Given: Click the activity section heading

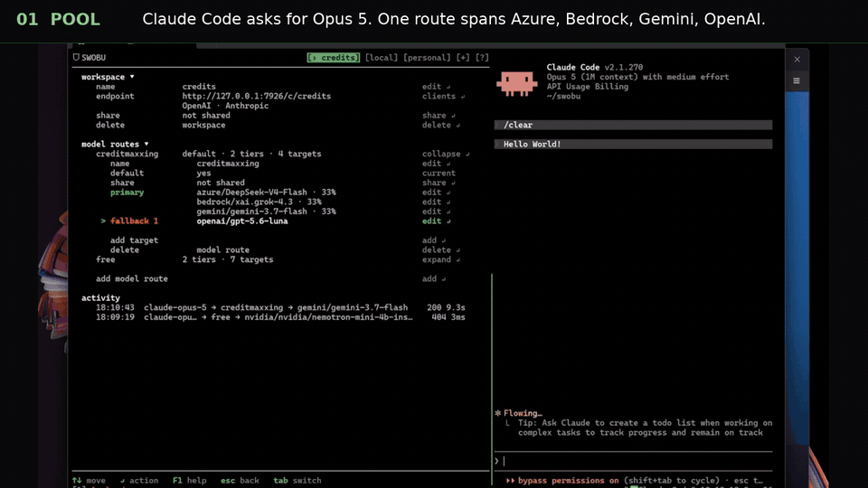Looking at the screenshot, I should (100, 297).
